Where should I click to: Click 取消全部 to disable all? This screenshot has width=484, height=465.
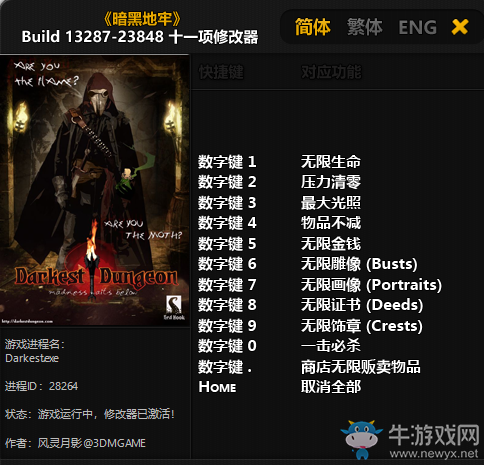coord(331,387)
